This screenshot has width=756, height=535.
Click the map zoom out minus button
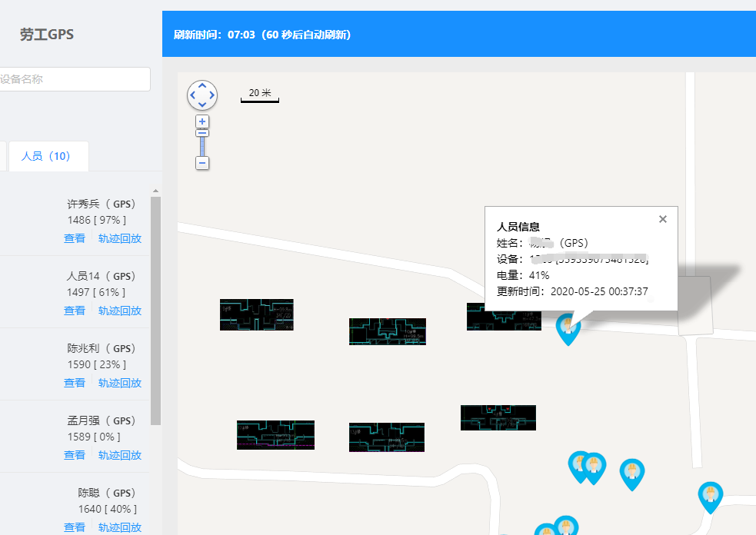click(x=202, y=163)
